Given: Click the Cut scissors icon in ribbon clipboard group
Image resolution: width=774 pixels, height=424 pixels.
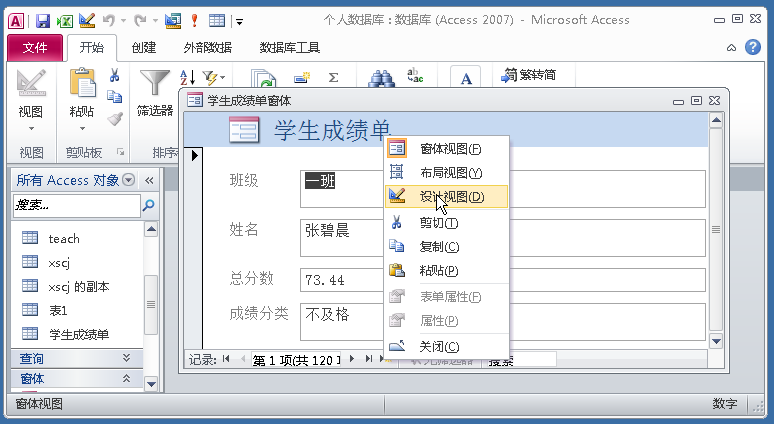Looking at the screenshot, I should pos(115,75).
